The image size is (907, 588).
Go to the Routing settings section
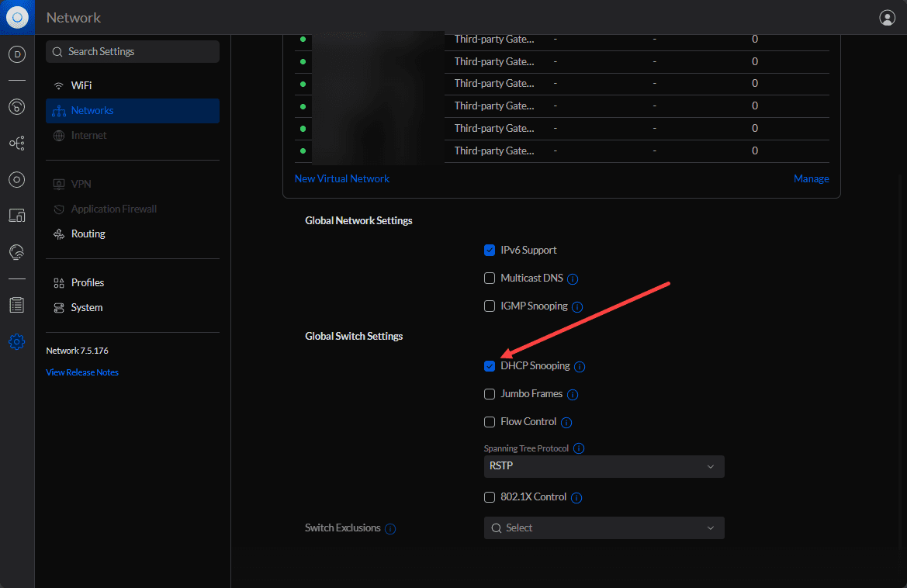click(88, 233)
